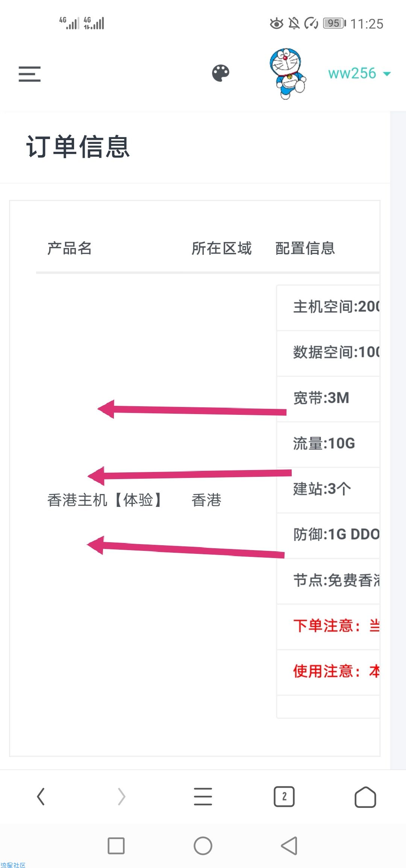Select the 产品名 column header

tap(70, 248)
